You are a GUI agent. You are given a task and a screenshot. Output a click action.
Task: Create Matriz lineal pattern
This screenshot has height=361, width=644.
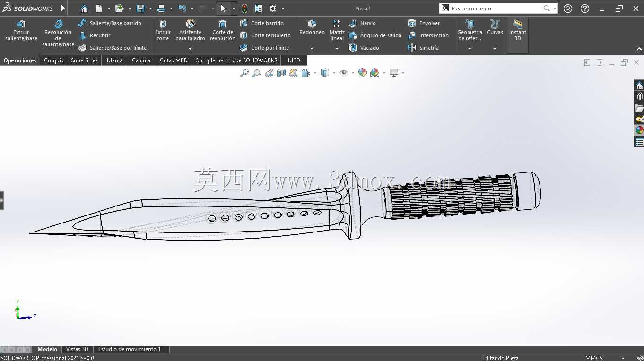337,31
